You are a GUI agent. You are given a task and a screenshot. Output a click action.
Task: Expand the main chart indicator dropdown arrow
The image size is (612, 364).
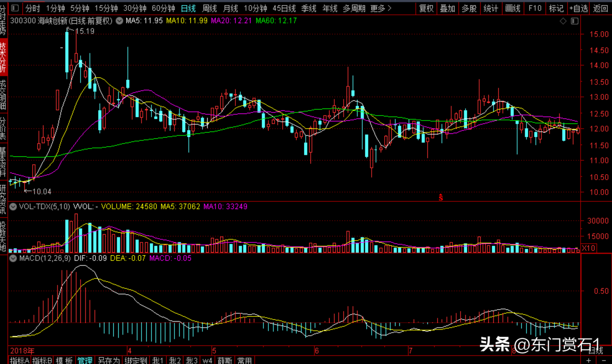pos(119,21)
